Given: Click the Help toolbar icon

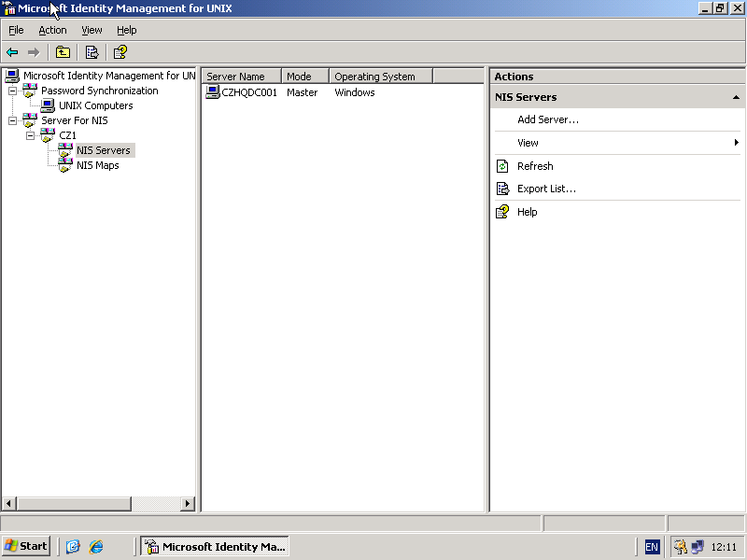Looking at the screenshot, I should [120, 52].
